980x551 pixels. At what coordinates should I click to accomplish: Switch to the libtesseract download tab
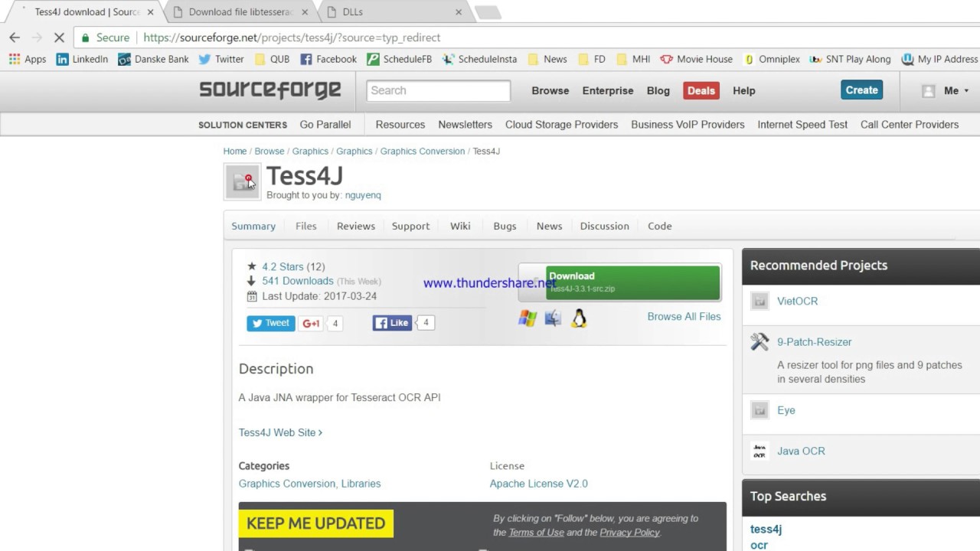click(x=240, y=12)
